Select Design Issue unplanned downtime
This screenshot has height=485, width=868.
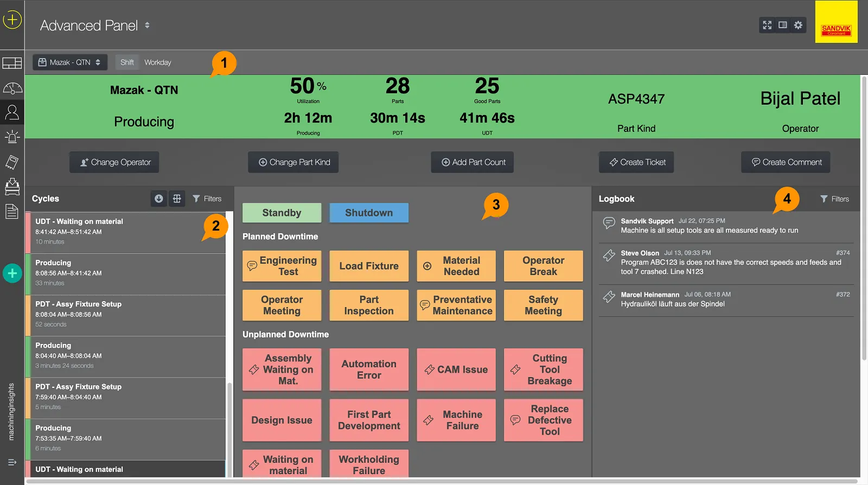282,420
